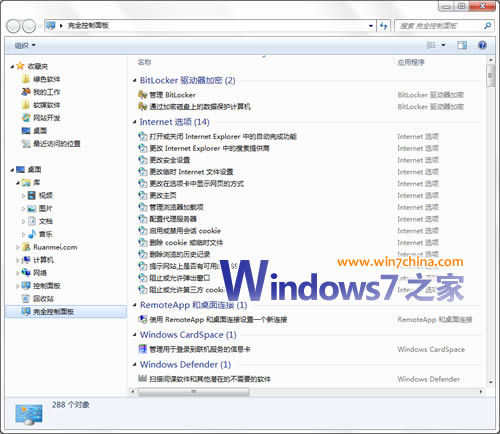Click the icon beside 更改安全设置
The image size is (500, 434).
[142, 160]
